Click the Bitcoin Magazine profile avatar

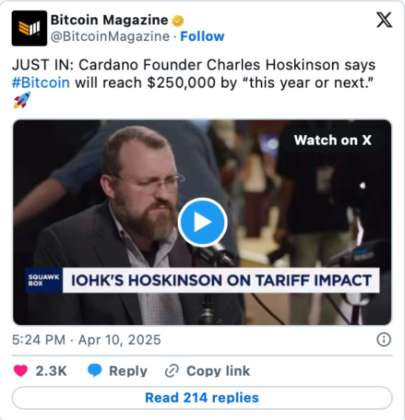[29, 28]
